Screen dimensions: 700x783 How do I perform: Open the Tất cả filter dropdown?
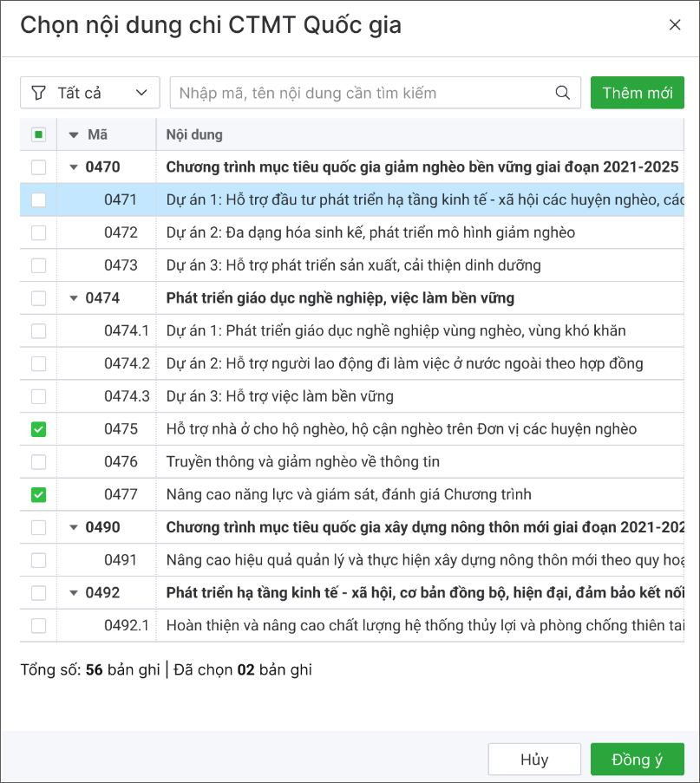tap(90, 93)
